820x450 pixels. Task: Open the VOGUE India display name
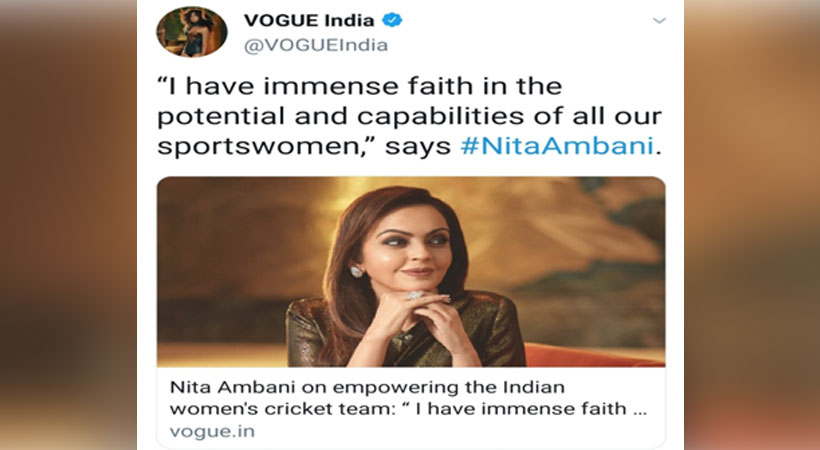tap(309, 20)
